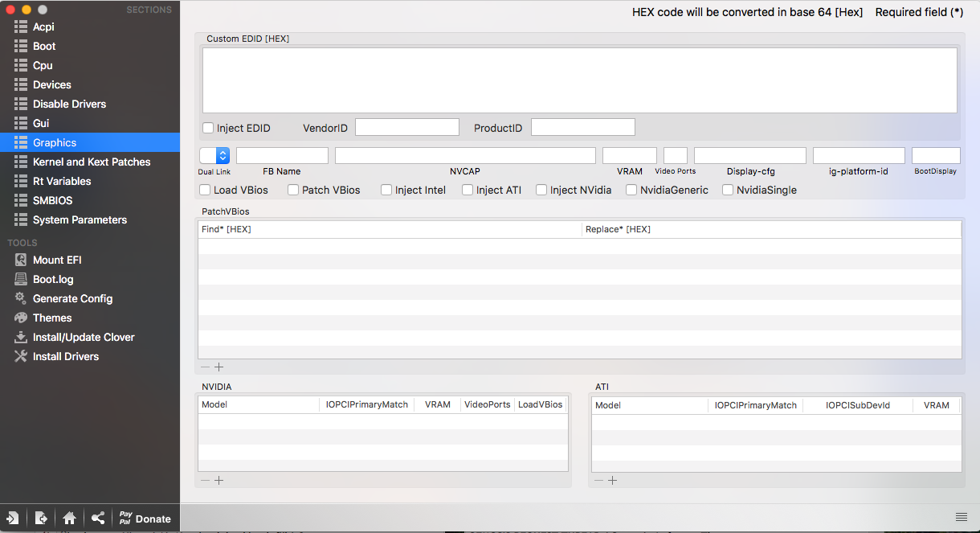Click the list icon beside Devices
Screen dimensions: 980x533
tap(21, 84)
